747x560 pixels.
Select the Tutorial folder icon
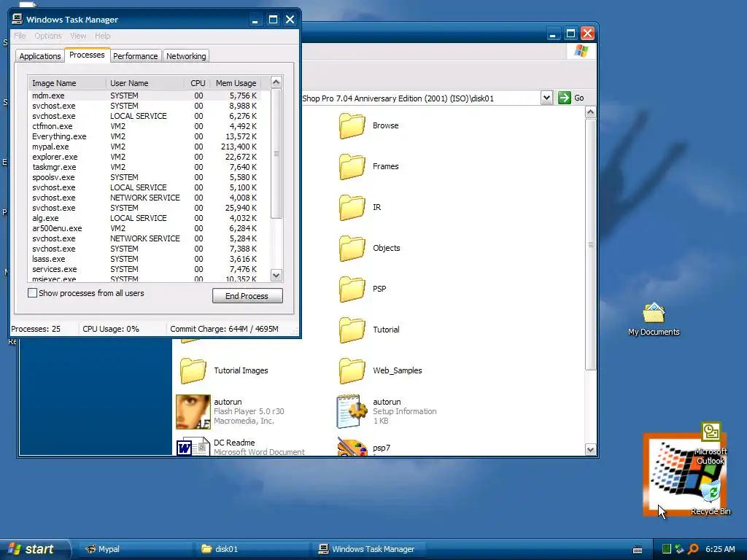click(352, 330)
